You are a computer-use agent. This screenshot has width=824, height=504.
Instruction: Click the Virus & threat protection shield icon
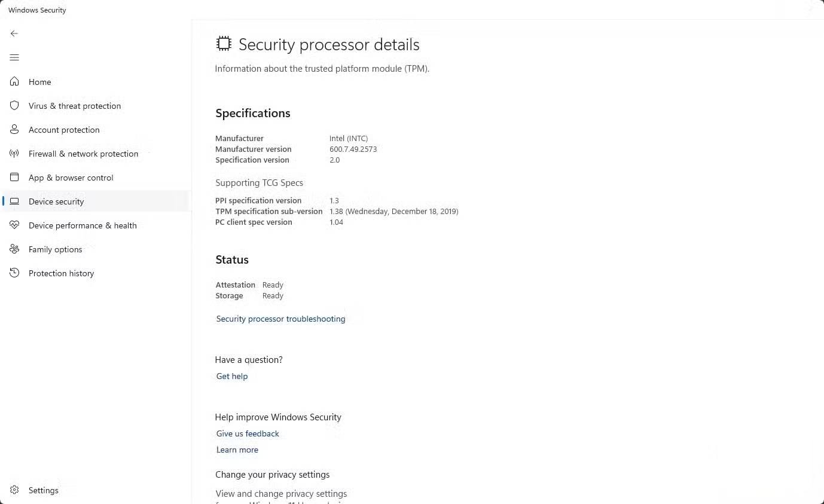click(x=14, y=106)
